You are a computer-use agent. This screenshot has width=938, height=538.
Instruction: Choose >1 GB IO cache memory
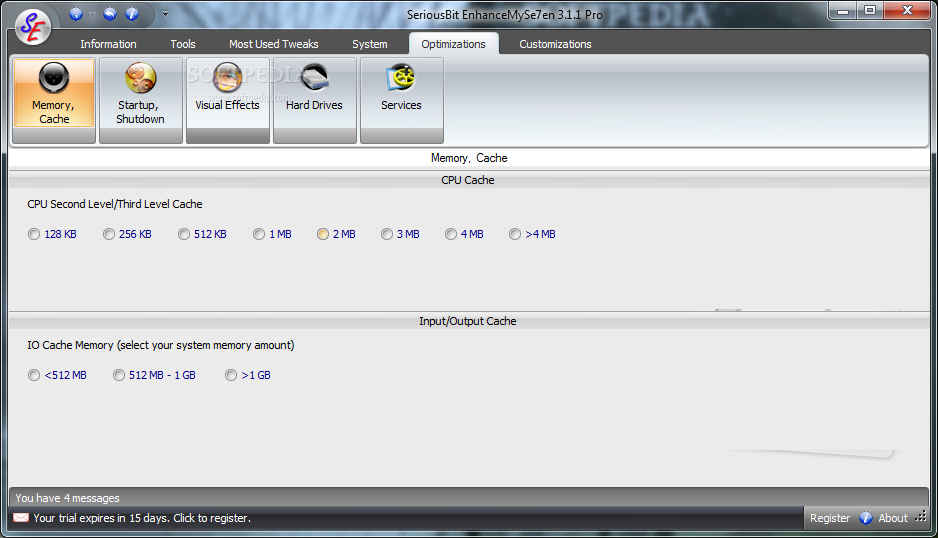(248, 375)
